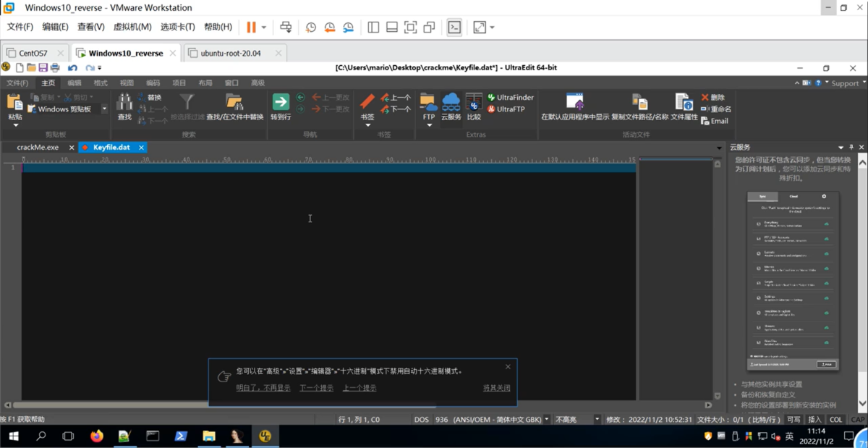Viewport: 868px width, 448px height.
Task: Email the active file
Action: coord(715,121)
